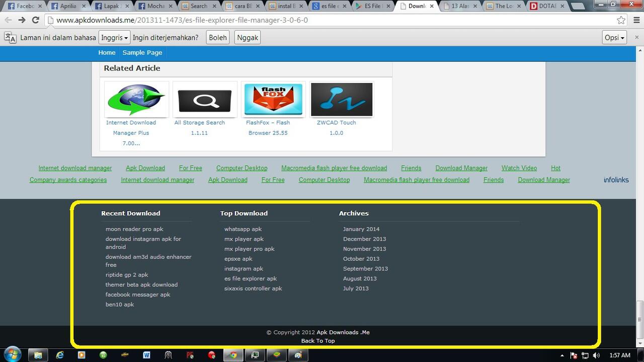Open the ZWCAD Touch thumbnail
The width and height of the screenshot is (644, 362).
pyautogui.click(x=342, y=100)
